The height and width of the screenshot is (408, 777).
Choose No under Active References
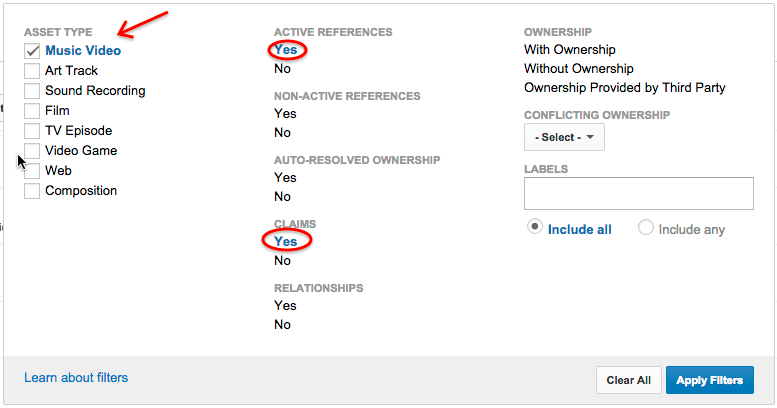pyautogui.click(x=283, y=69)
